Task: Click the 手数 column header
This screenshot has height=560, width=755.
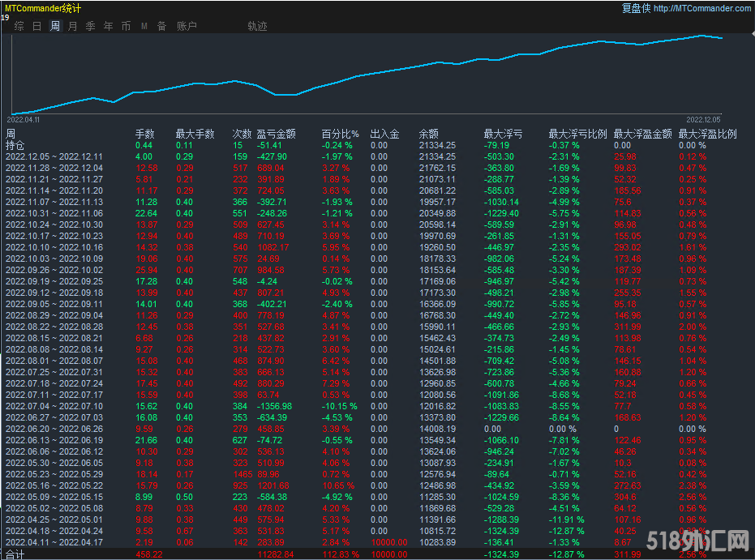Action: click(144, 134)
